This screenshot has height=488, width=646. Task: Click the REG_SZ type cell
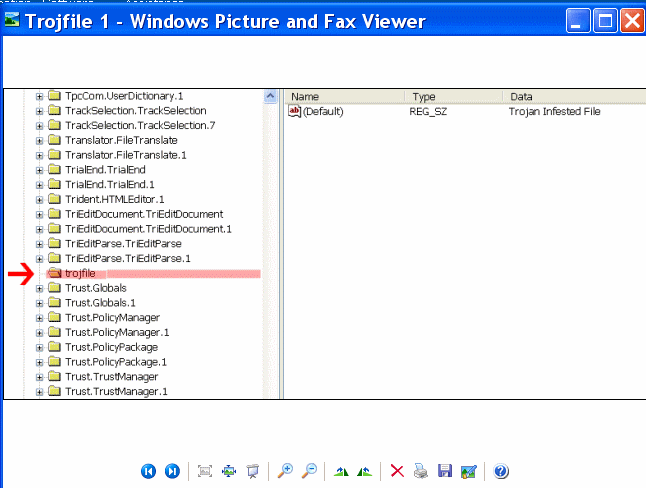point(428,111)
